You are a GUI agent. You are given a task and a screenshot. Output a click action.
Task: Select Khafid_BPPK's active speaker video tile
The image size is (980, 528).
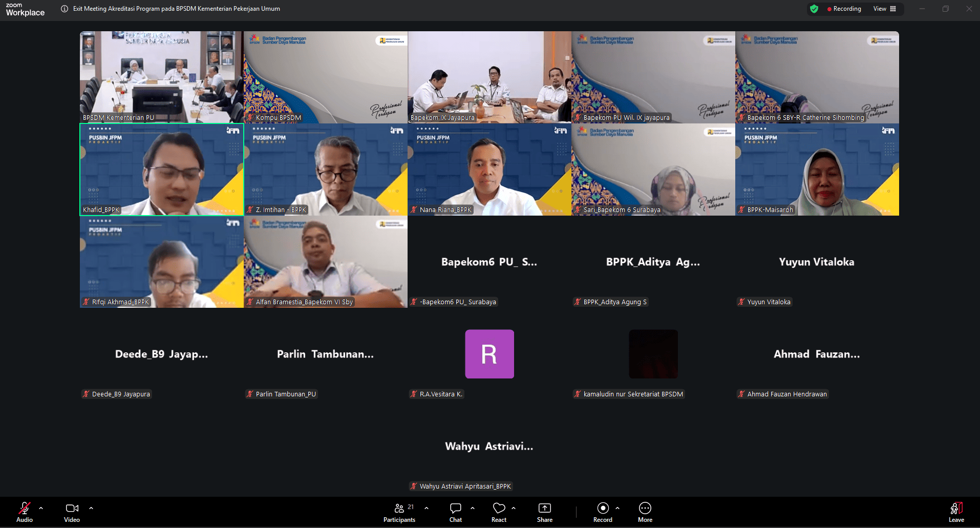coord(162,169)
